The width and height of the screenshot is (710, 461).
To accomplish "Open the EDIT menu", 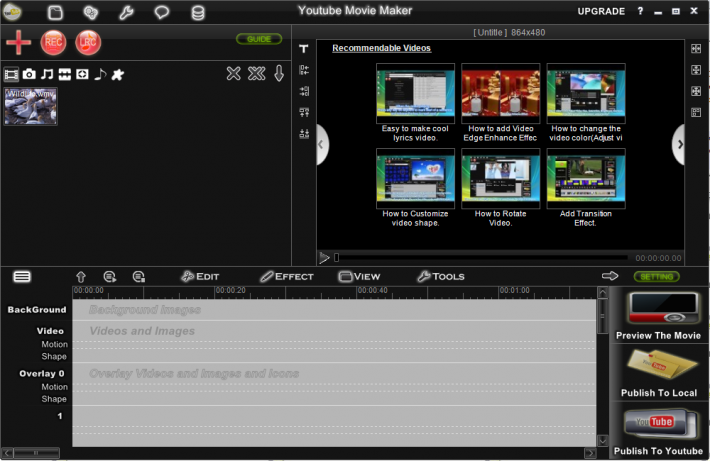I will [200, 276].
